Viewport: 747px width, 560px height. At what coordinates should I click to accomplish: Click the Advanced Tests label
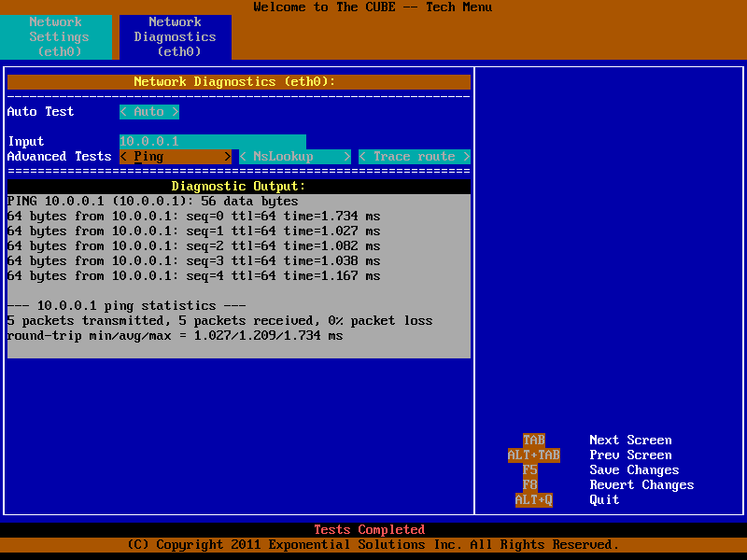point(59,157)
